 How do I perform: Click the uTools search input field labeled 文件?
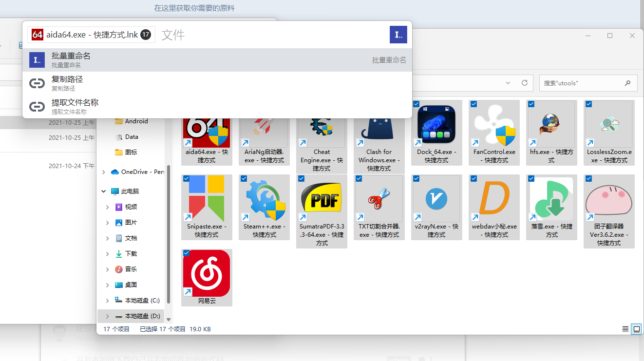point(273,35)
